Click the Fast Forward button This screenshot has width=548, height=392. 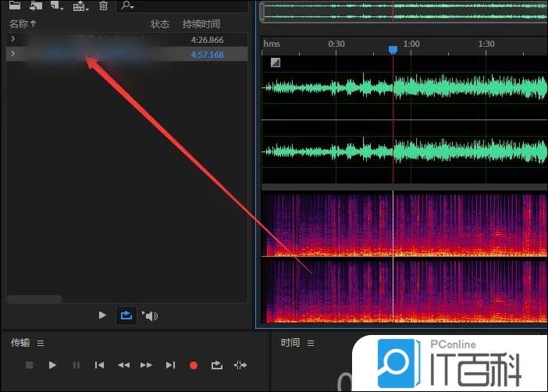pyautogui.click(x=146, y=365)
